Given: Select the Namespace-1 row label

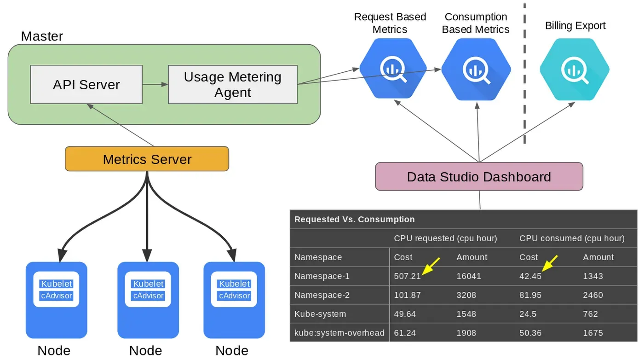Looking at the screenshot, I should click(x=322, y=276).
